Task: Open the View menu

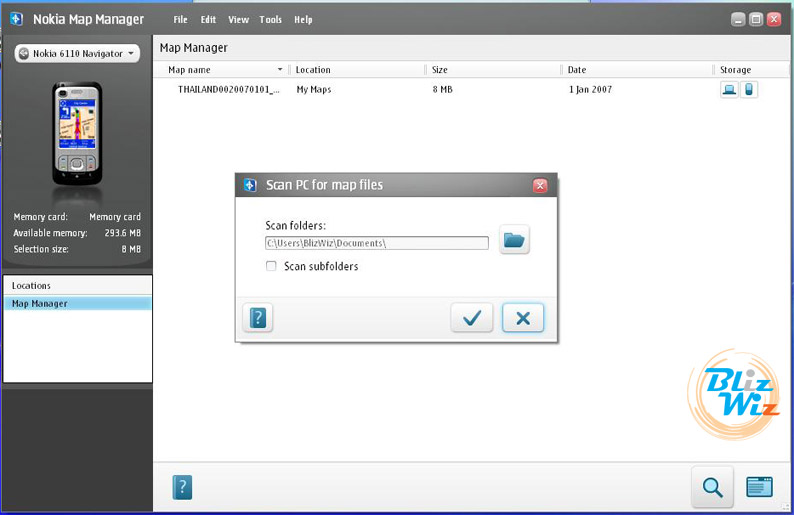Action: pyautogui.click(x=238, y=20)
